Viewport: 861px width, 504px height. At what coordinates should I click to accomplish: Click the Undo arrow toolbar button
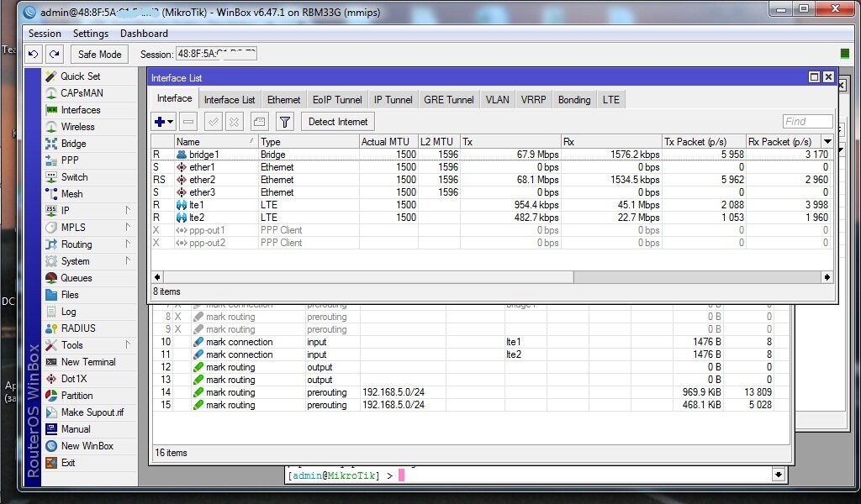pyautogui.click(x=34, y=55)
